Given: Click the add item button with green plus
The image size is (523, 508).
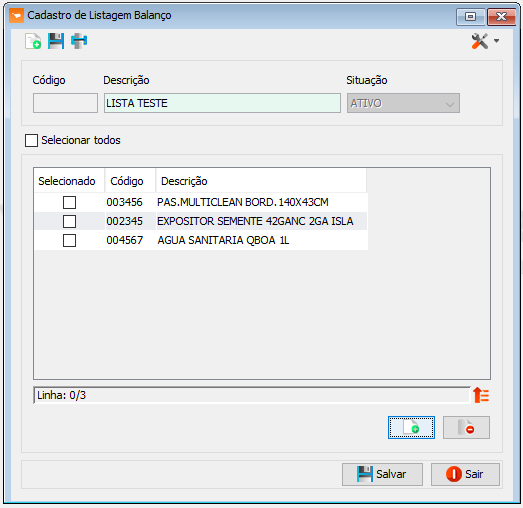Looking at the screenshot, I should pos(411,427).
